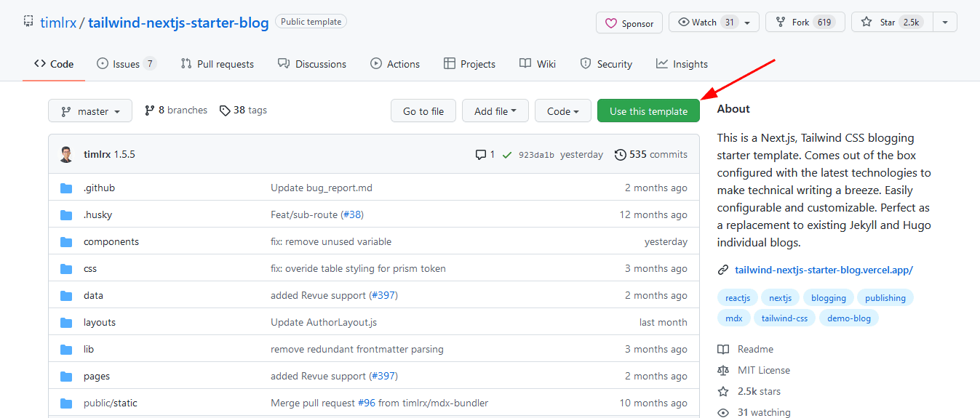This screenshot has height=418, width=980.
Task: Open the Pull requests tab
Action: click(x=218, y=64)
